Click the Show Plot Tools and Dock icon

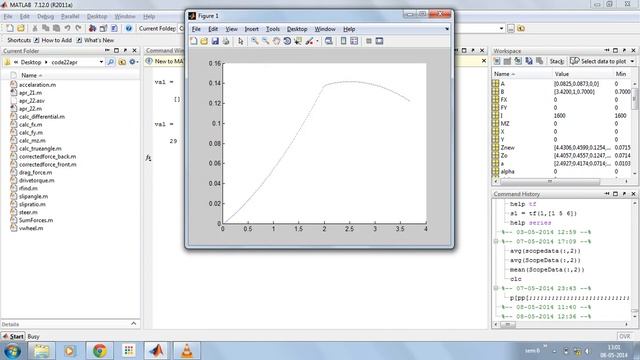[379, 41]
